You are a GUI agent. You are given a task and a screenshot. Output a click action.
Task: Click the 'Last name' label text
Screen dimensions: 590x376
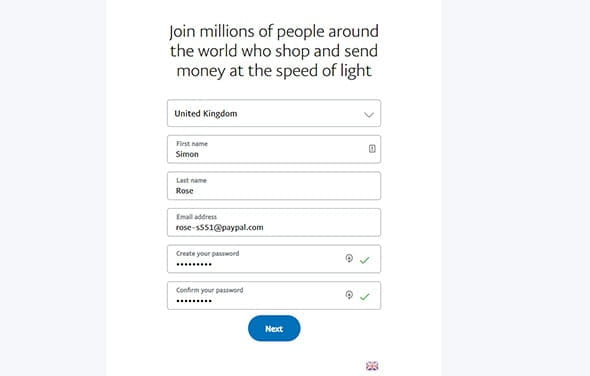(x=191, y=180)
